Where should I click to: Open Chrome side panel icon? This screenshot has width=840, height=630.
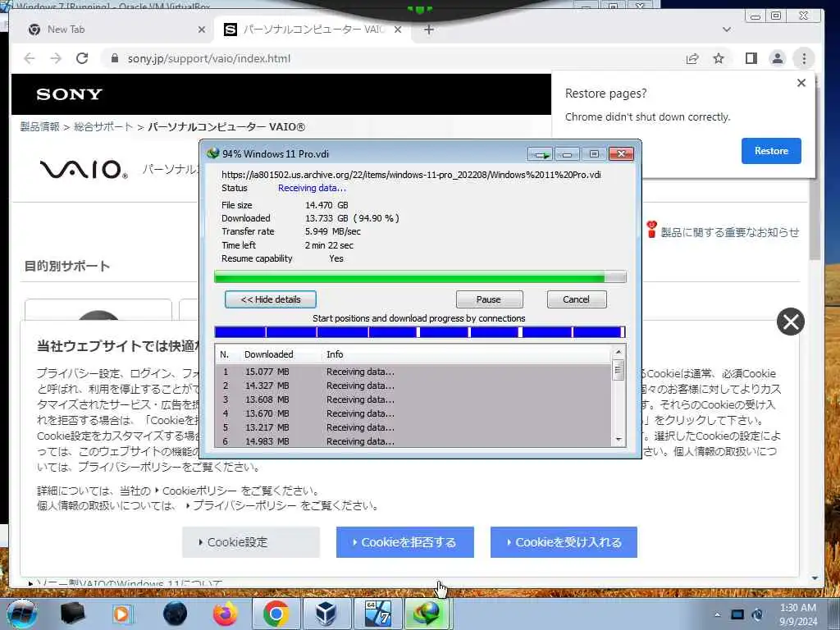click(x=751, y=58)
